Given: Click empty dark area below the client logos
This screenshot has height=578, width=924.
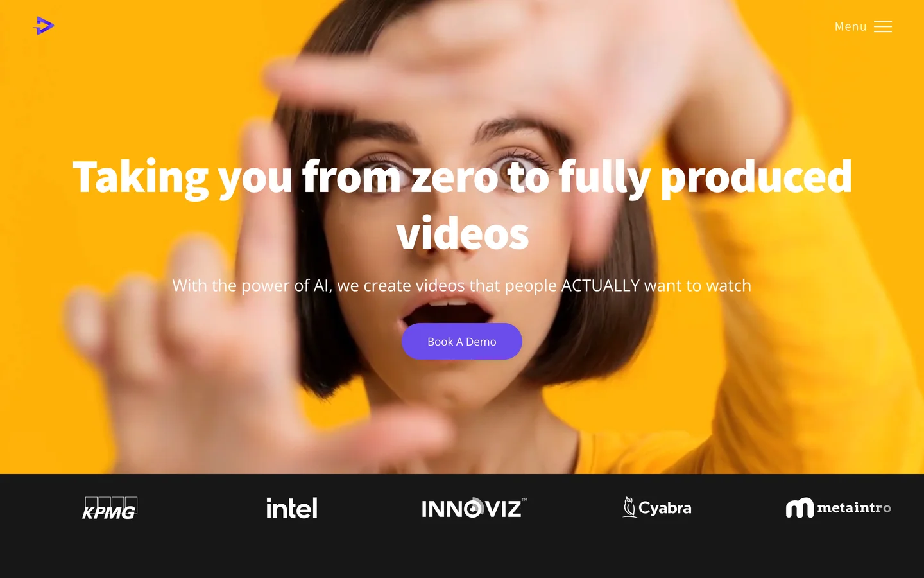Looking at the screenshot, I should click(462, 554).
